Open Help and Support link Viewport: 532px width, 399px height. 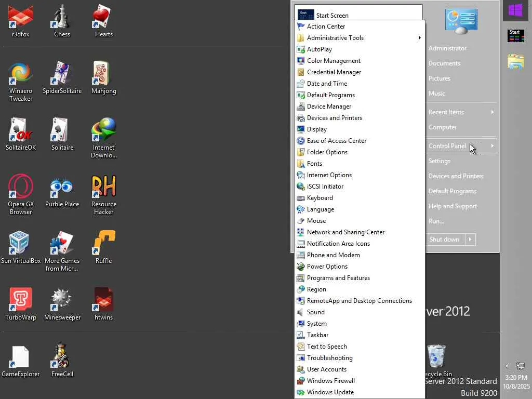tap(453, 206)
